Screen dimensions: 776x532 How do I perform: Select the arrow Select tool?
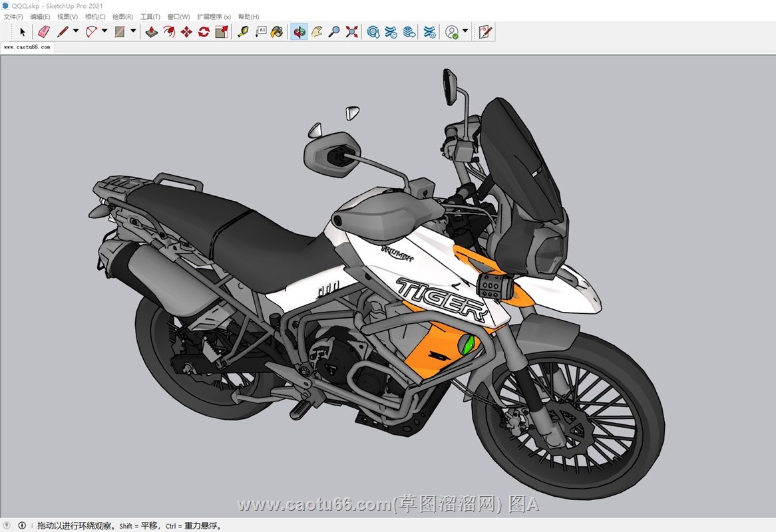pos(22,32)
